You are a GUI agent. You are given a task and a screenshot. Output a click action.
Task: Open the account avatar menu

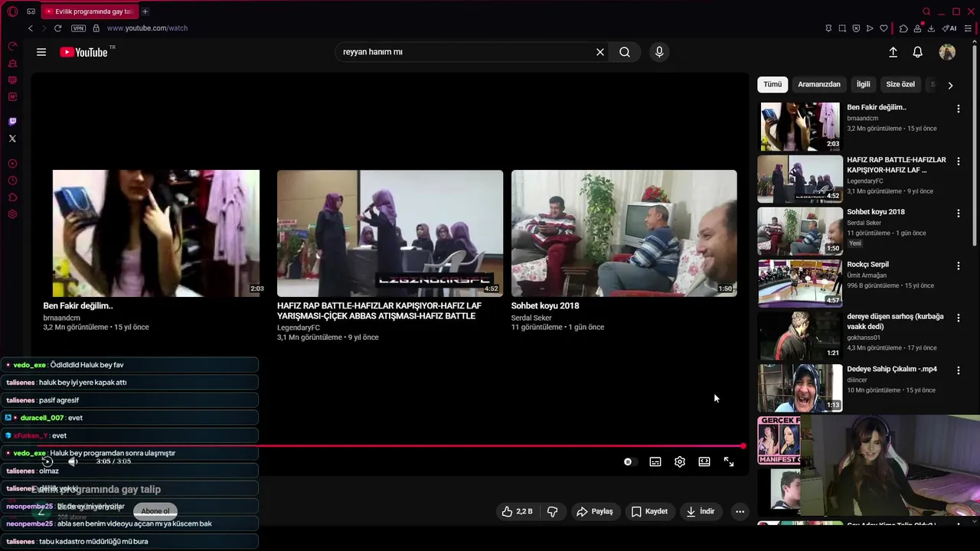(x=947, y=52)
